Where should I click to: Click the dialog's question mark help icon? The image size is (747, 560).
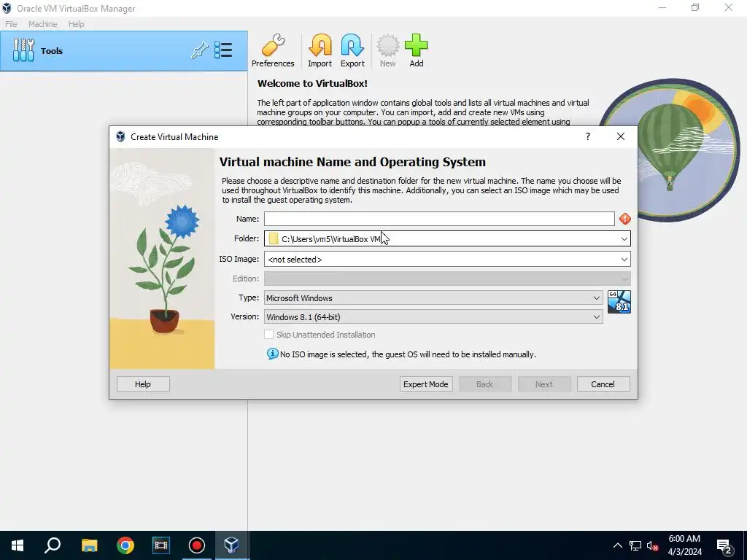click(x=588, y=136)
